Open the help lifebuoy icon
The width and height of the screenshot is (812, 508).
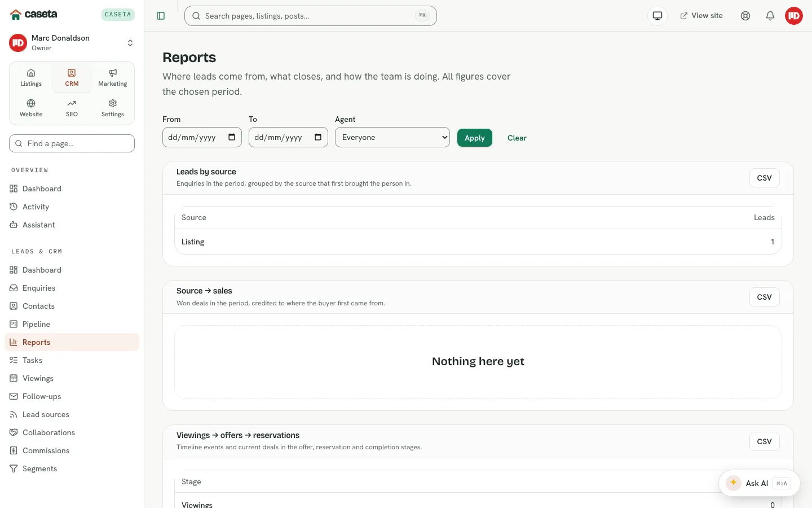[x=745, y=16]
